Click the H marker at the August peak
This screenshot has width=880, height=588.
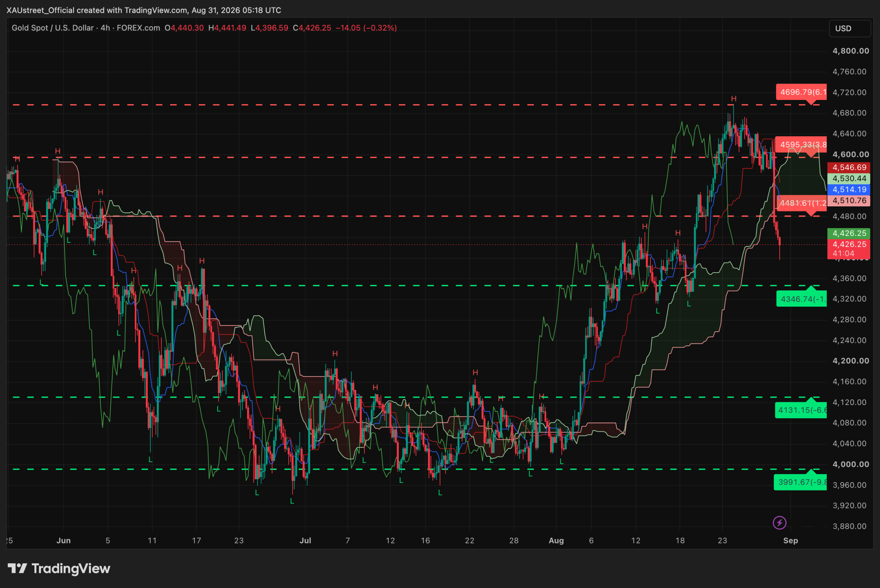[x=734, y=99]
